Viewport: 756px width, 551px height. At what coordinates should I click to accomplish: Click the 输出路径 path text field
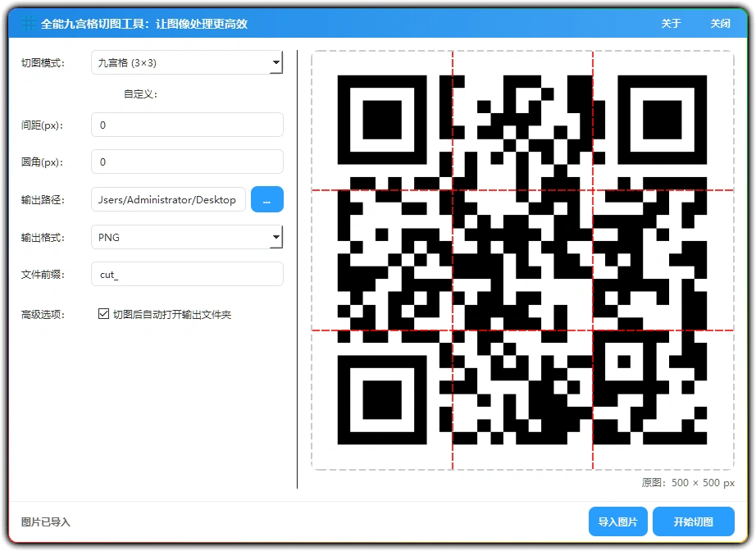point(168,199)
